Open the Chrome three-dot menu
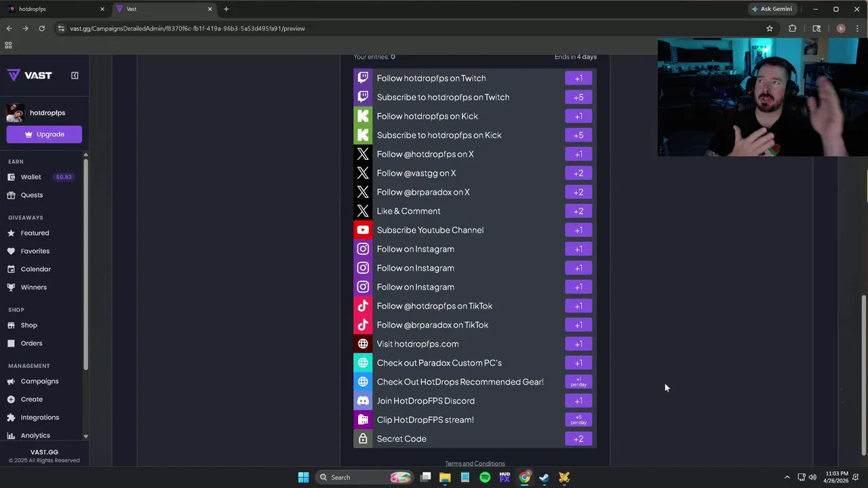 (x=858, y=28)
